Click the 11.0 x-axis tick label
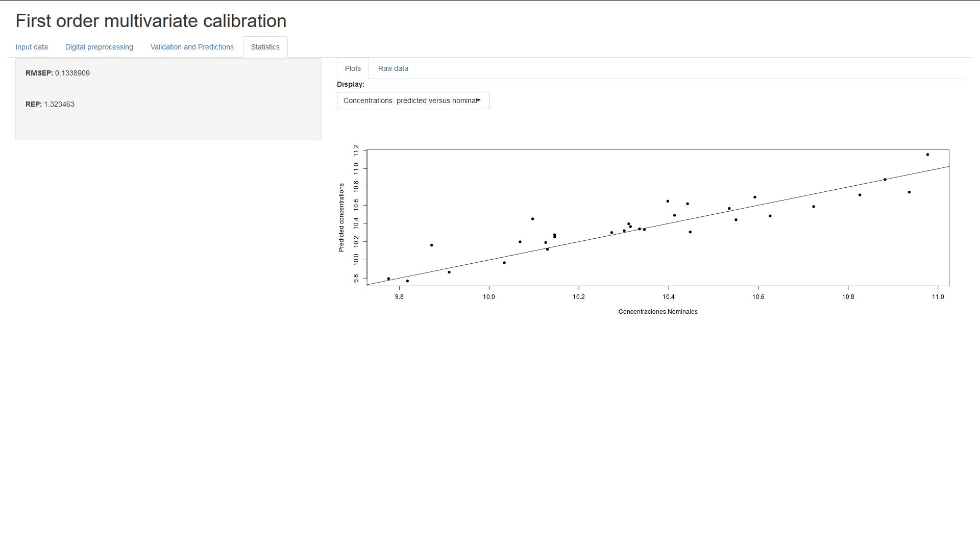 (x=938, y=297)
